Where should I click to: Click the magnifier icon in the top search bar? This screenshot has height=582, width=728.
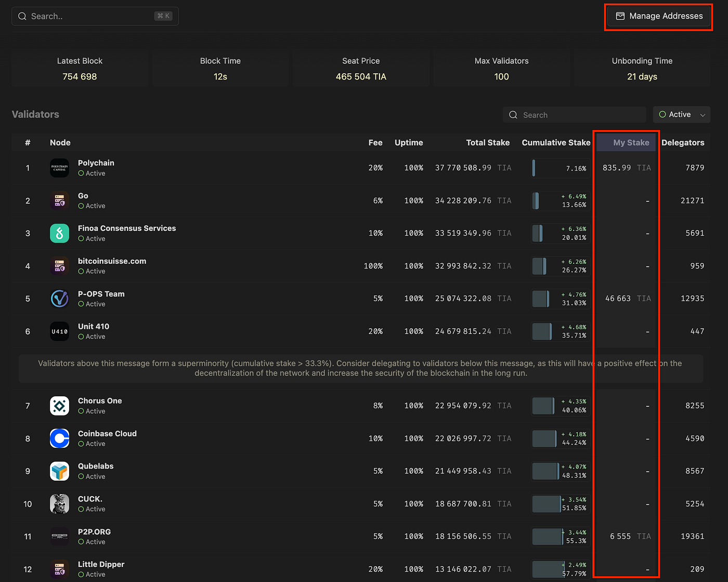click(x=22, y=16)
